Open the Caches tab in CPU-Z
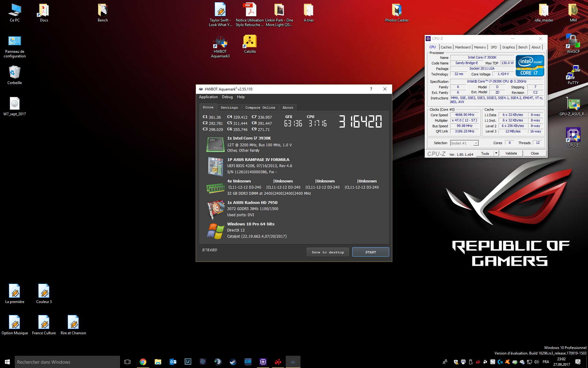588x368 pixels. (446, 47)
